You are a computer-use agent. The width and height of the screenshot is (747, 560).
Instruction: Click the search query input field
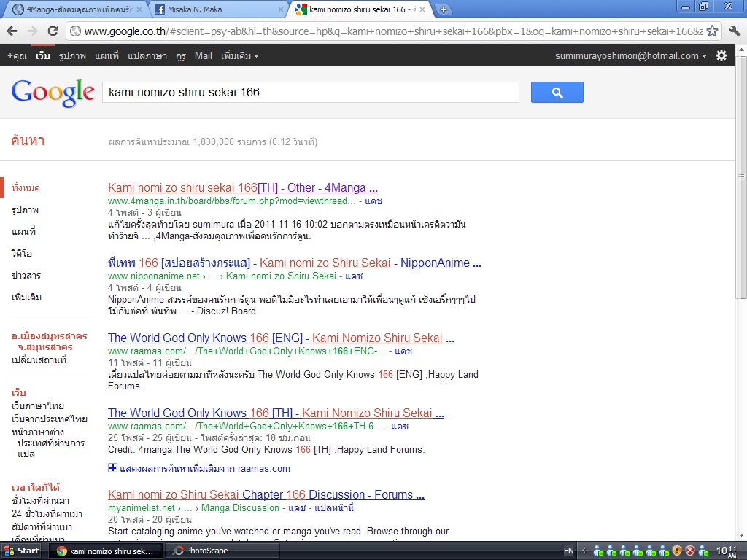(311, 93)
